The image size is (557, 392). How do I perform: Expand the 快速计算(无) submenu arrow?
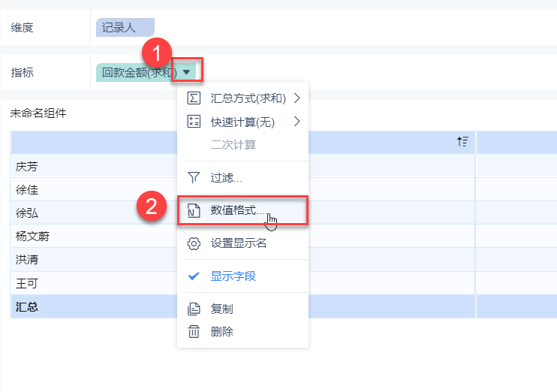(x=297, y=122)
